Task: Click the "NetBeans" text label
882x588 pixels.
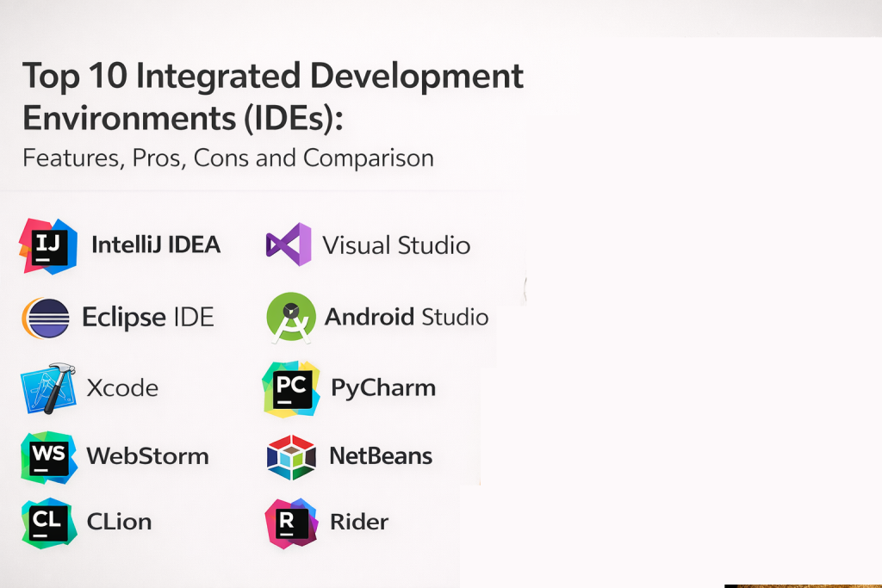Action: coord(381,455)
